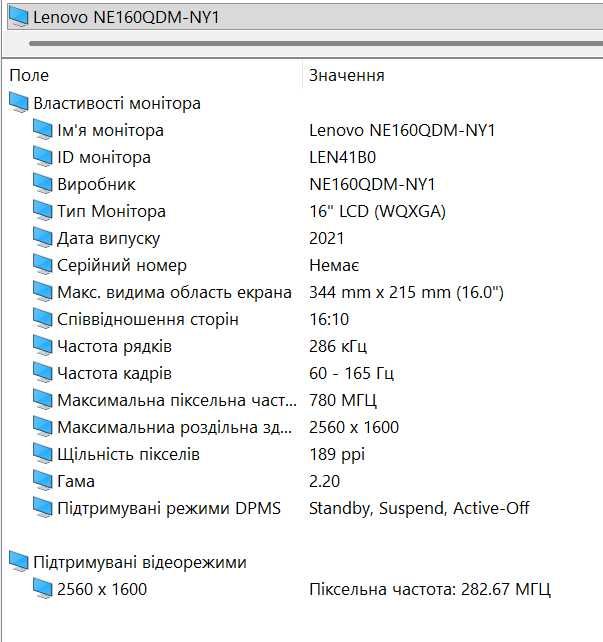The height and width of the screenshot is (642, 603).
Task: Select NE160QDM-NY1 value in Виробник row
Action: (x=372, y=184)
